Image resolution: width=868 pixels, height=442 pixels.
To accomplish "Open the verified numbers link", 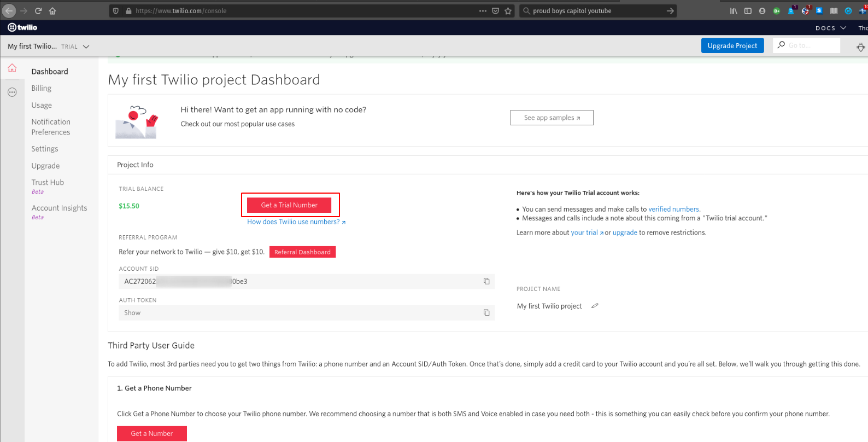I will point(673,209).
